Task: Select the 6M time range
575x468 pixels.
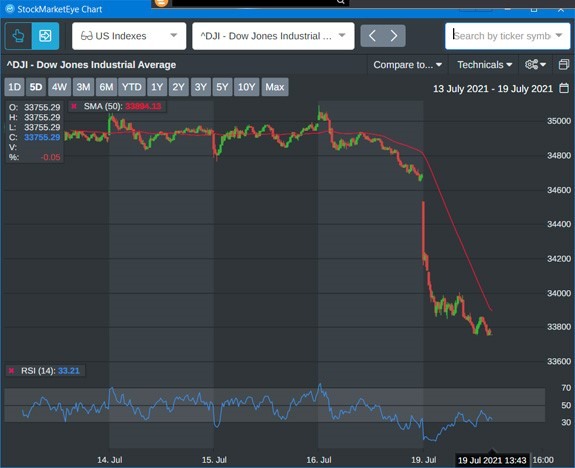Action: (106, 87)
